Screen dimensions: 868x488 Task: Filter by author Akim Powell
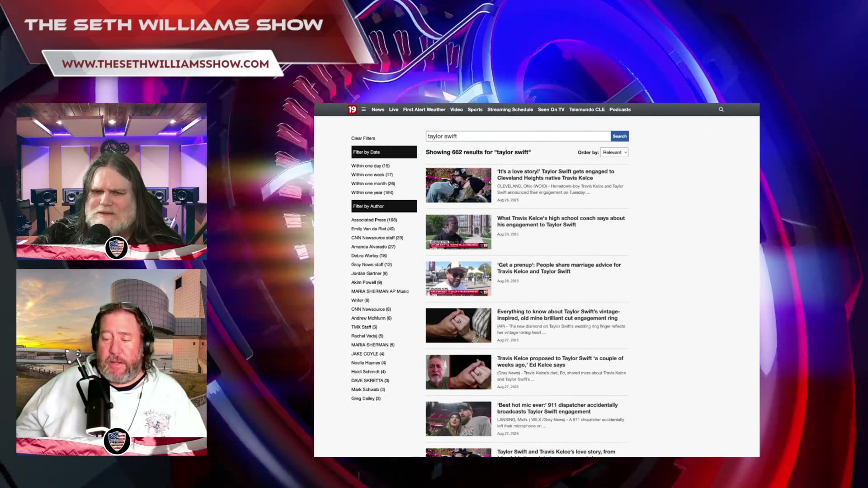[367, 282]
